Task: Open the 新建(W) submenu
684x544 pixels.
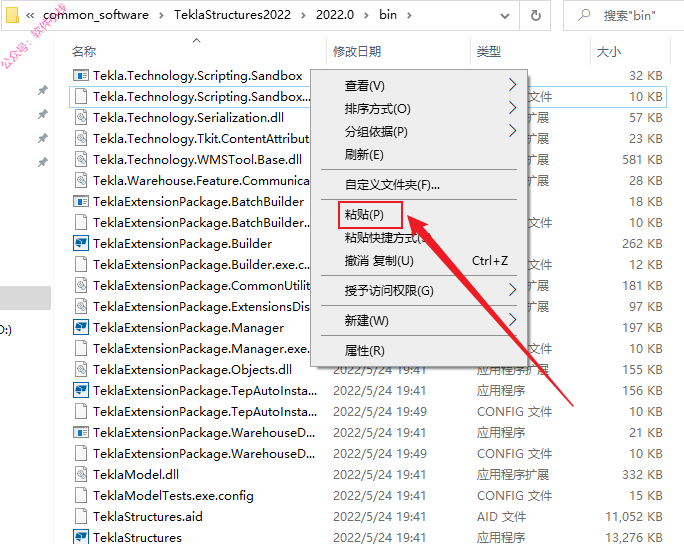Action: pyautogui.click(x=419, y=321)
